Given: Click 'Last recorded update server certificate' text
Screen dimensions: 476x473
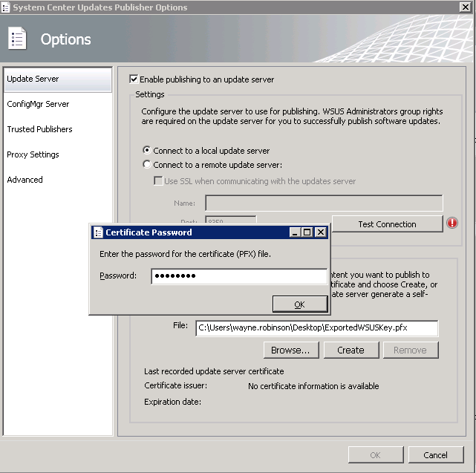Looking at the screenshot, I should pos(214,371).
